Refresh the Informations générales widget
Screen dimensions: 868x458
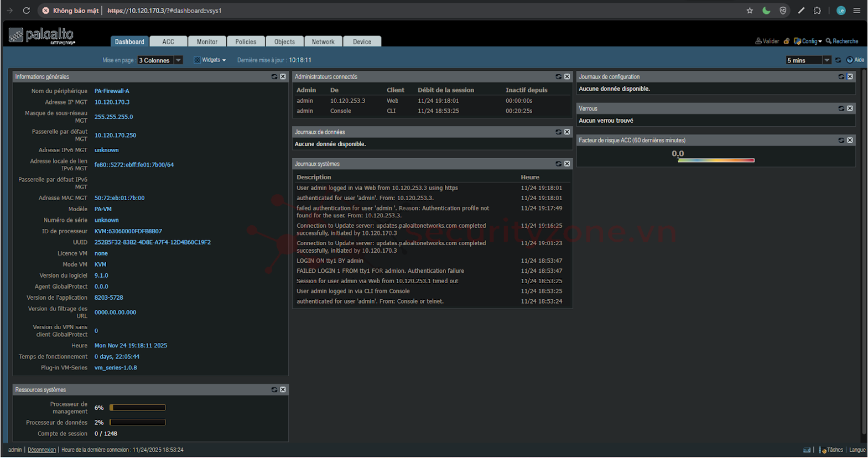point(274,77)
